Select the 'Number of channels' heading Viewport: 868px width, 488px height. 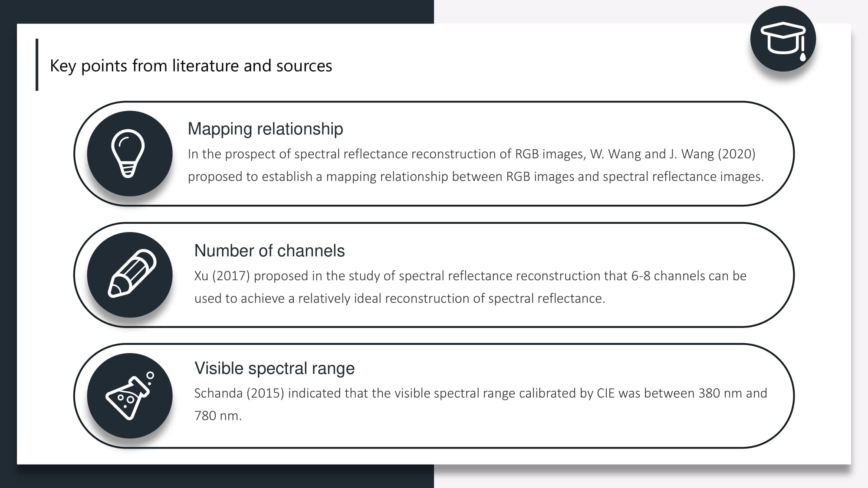(x=270, y=251)
